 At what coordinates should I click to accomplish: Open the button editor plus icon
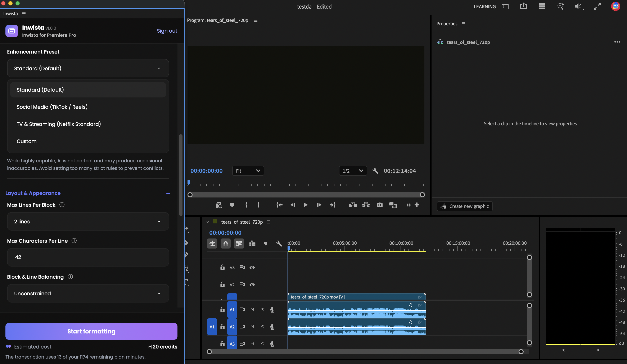[417, 205]
